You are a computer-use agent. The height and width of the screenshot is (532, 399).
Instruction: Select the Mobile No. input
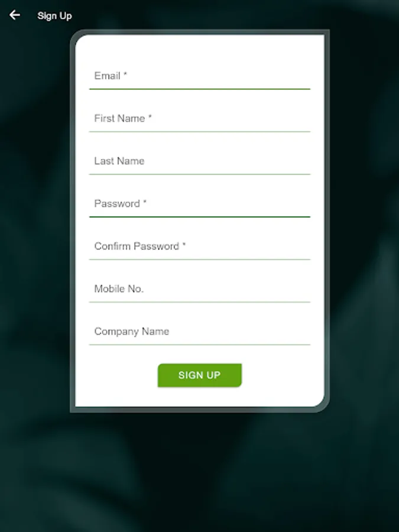coord(200,289)
